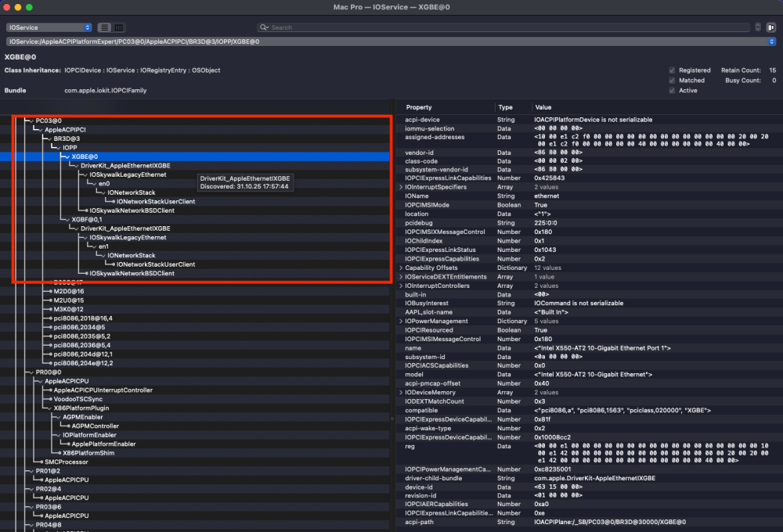783x532 pixels.
Task: Switch to the list view mode icon
Action: click(104, 27)
